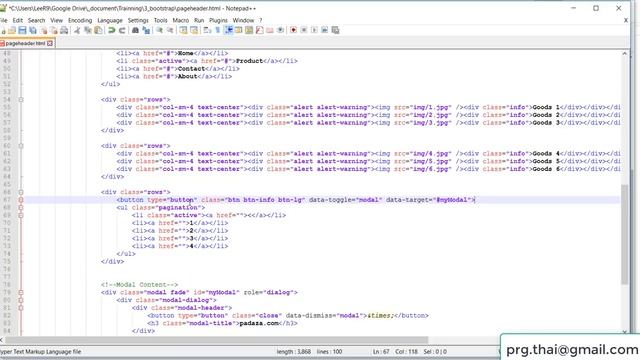Toggle file monitoring eye icon

[280, 30]
